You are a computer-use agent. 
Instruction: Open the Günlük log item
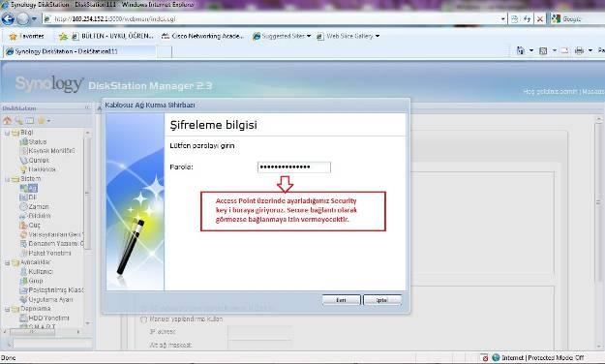[34, 160]
